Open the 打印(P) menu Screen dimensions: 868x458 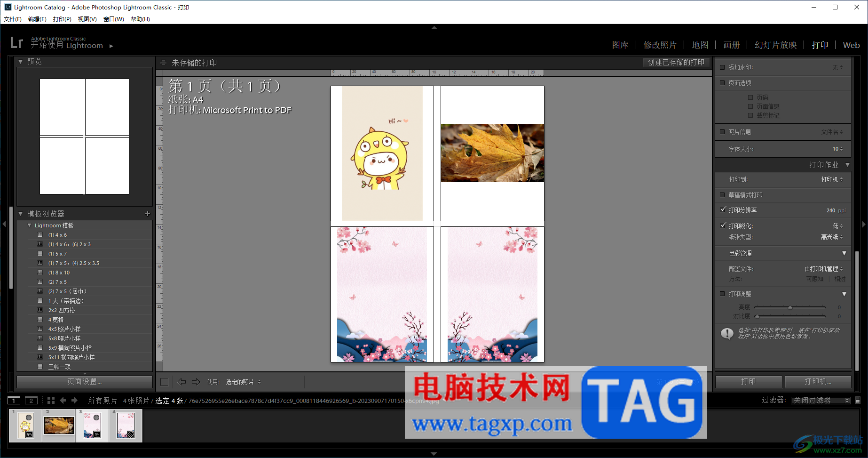pyautogui.click(x=62, y=19)
